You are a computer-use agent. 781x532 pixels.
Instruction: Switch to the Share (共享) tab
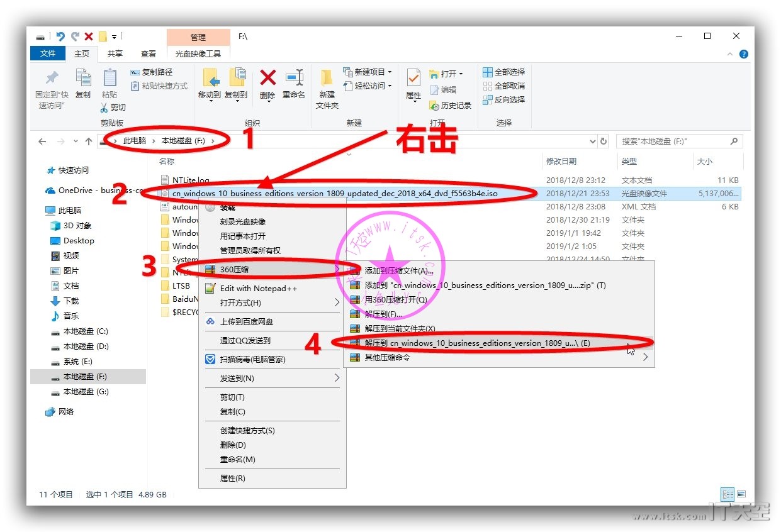click(115, 54)
